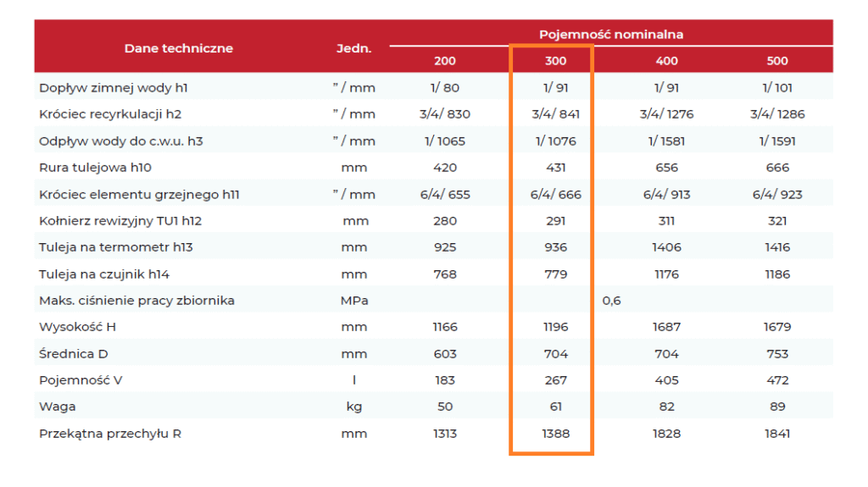Click the 'Jedn.' column header

[353, 48]
